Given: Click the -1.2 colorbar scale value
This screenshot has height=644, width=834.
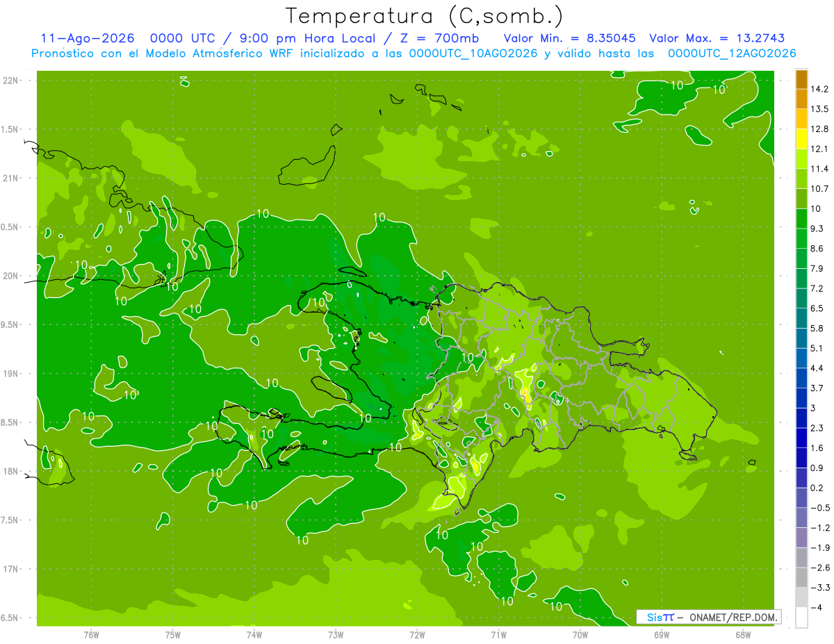Looking at the screenshot, I should coord(820,528).
